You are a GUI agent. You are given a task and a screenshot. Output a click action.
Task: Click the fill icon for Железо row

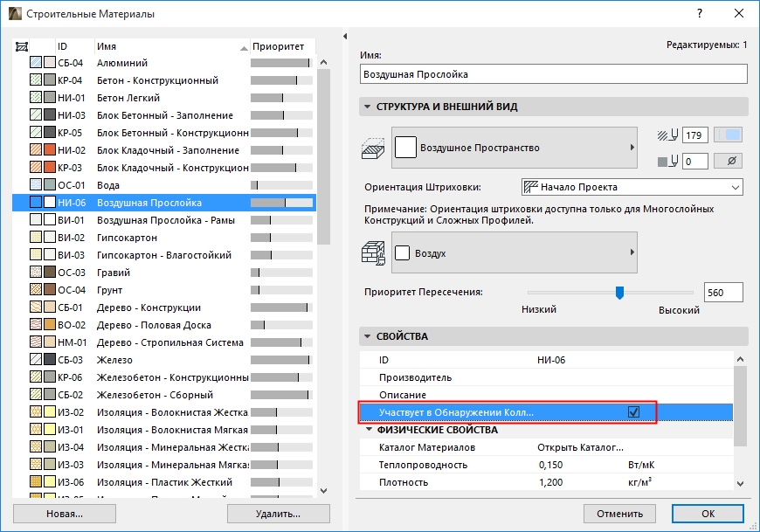pyautogui.click(x=36, y=359)
